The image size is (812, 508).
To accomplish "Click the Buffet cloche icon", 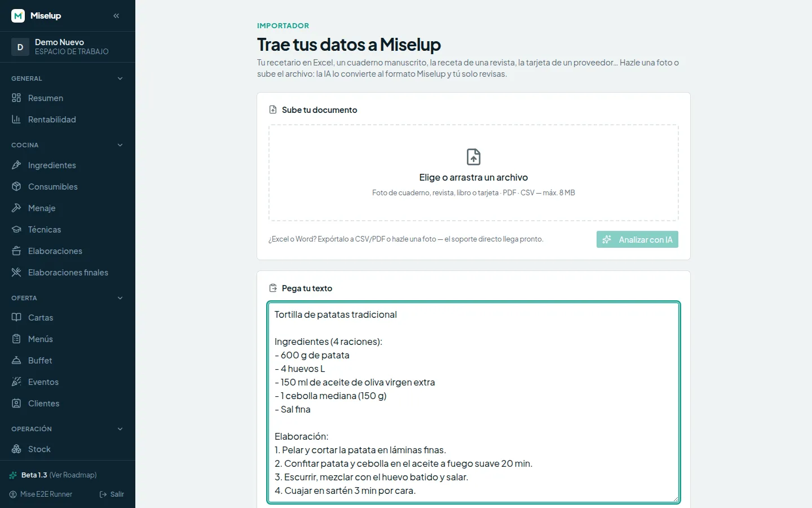I will click(16, 361).
